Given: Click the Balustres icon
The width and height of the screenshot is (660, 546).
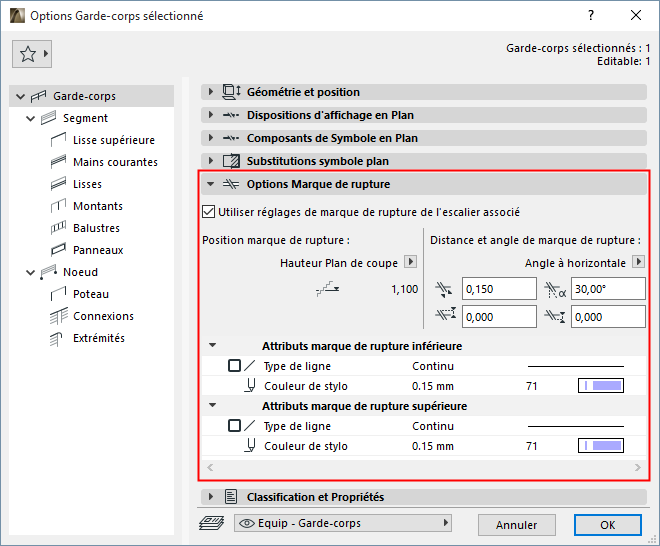Looking at the screenshot, I should [59, 228].
